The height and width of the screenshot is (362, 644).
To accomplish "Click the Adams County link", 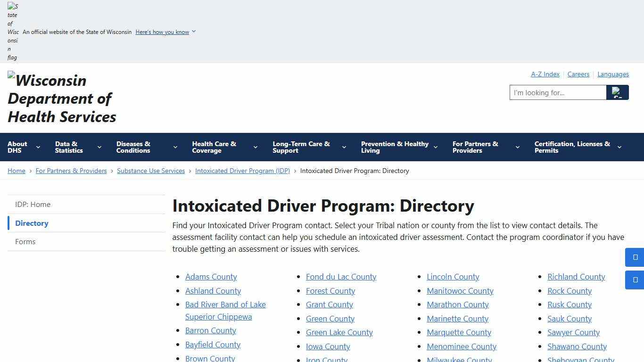I will (x=211, y=277).
